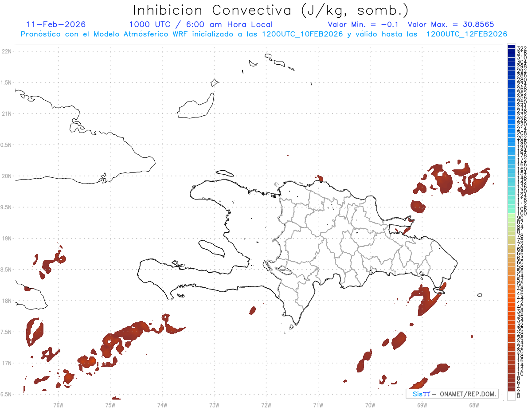
Task: Pick the white swatch at the color bar bottom
Action: 511,396
